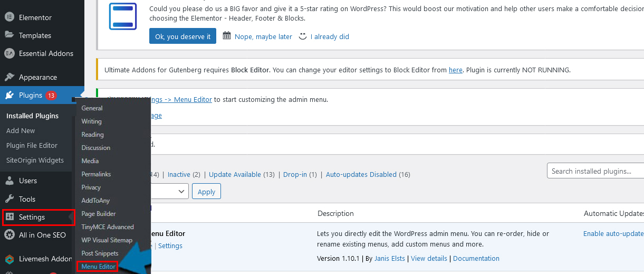644x274 pixels.
Task: Select Permalinks in Settings flyout
Action: (96, 174)
